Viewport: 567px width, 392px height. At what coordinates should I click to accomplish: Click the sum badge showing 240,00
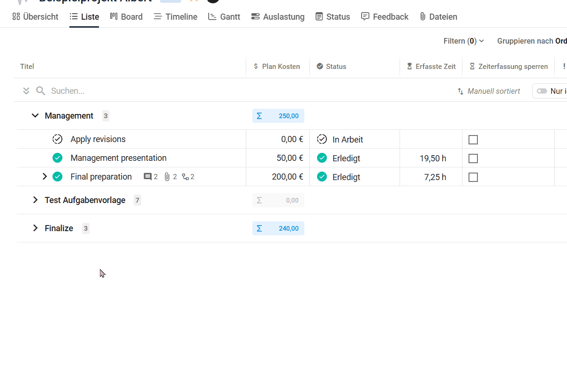pyautogui.click(x=278, y=228)
